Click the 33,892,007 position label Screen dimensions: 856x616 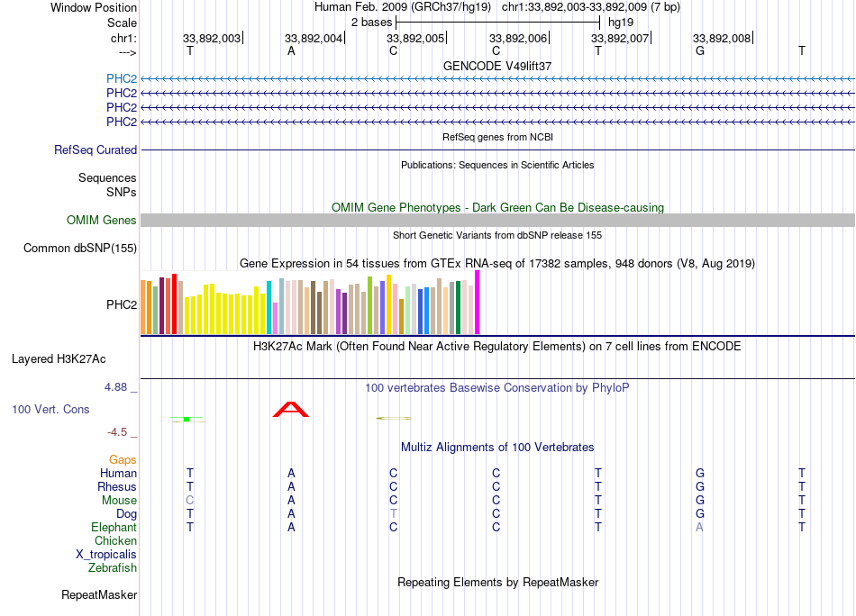click(x=620, y=38)
